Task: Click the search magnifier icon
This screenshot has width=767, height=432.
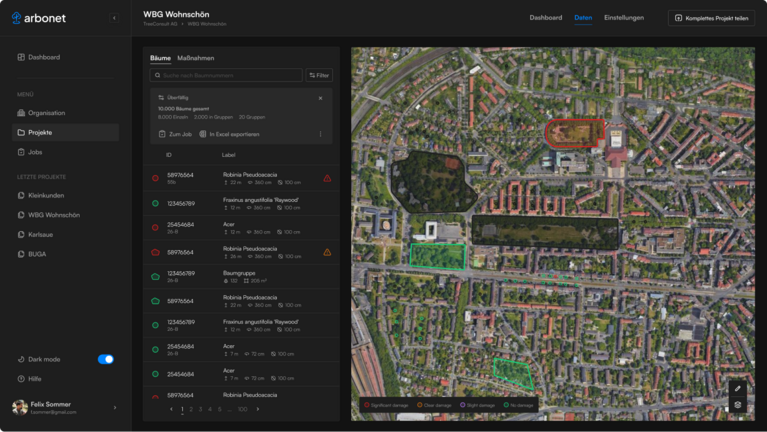Action: (x=158, y=75)
